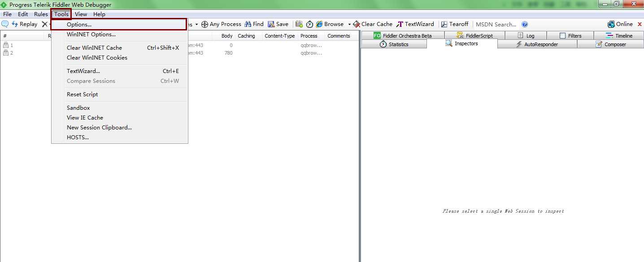The image size is (644, 262).
Task: Select session row 2 lock icon
Action: [6, 53]
